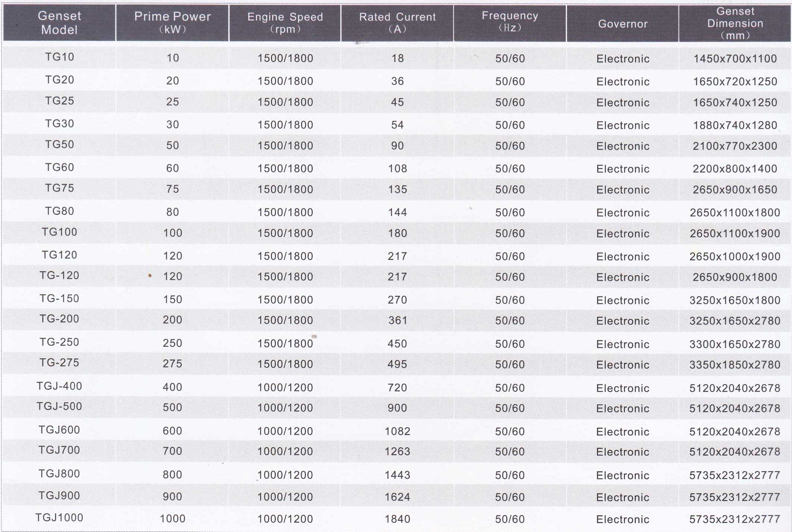
Task: Click the dimension 2100x770x2300 cell
Action: (735, 146)
